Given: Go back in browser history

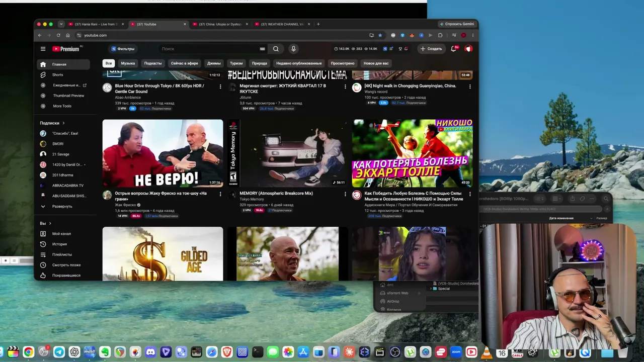Looking at the screenshot, I should 40,35.
